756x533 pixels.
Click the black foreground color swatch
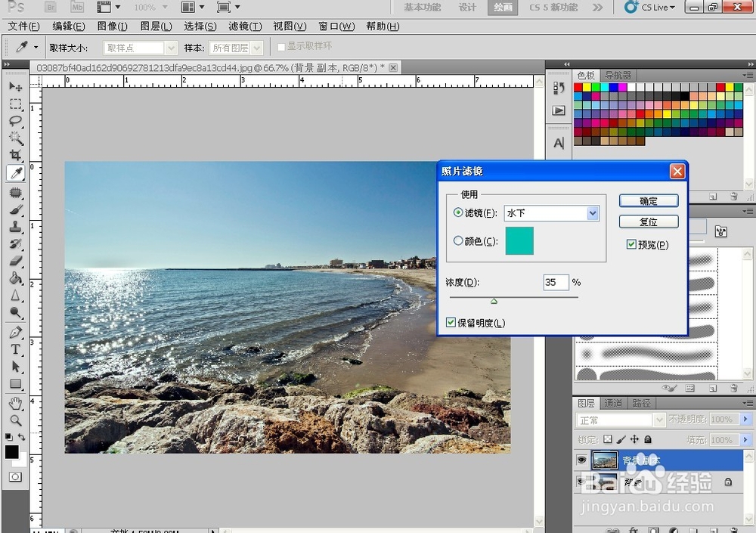tap(11, 452)
